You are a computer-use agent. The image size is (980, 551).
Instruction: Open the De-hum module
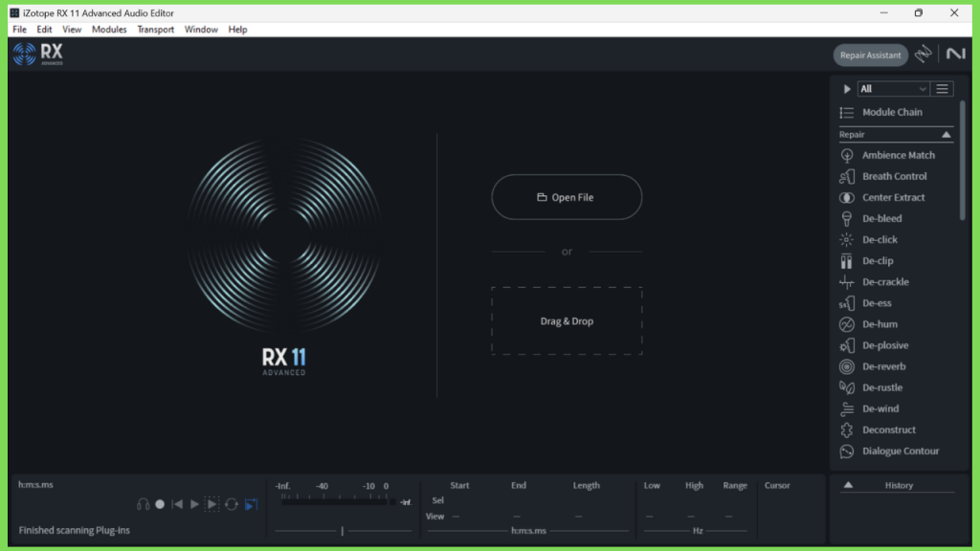tap(869, 324)
